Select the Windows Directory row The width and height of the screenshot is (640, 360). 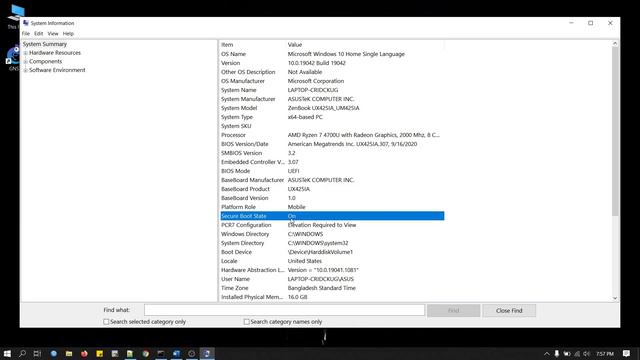332,234
